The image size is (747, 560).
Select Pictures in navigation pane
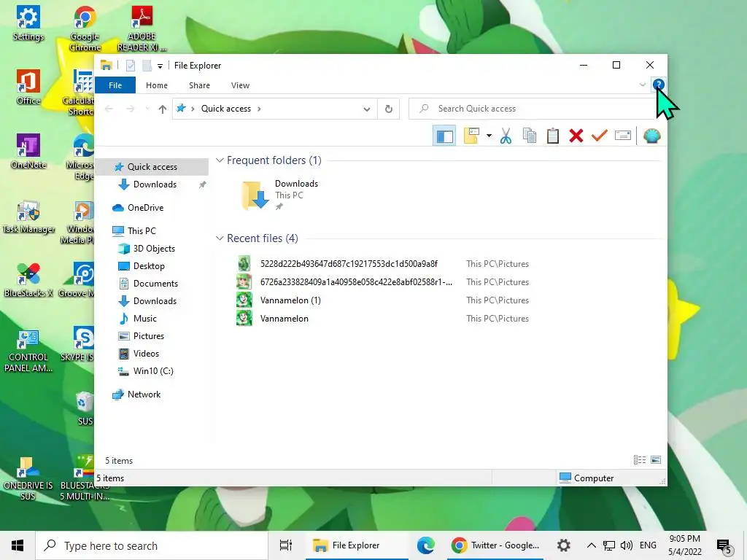pyautogui.click(x=149, y=336)
